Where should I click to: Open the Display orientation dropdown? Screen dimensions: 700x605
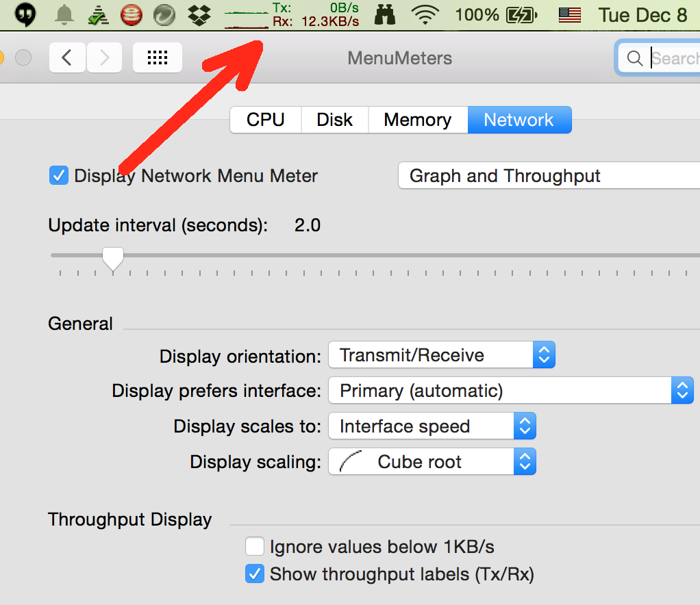tap(442, 355)
